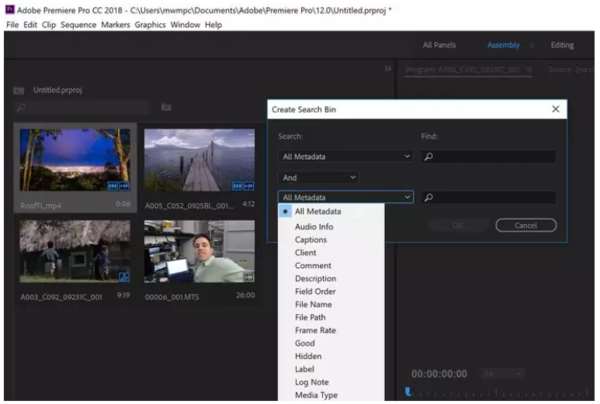Open the Graphics menu
600x404 pixels.
(150, 25)
